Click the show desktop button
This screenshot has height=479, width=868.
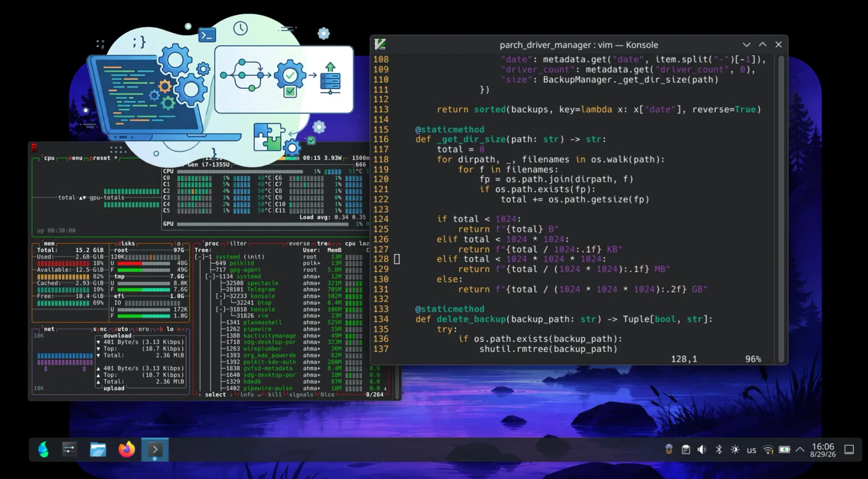pyautogui.click(x=849, y=450)
